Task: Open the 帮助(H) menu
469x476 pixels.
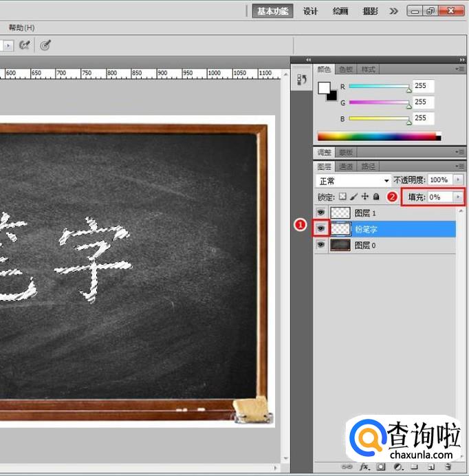Action: (x=21, y=28)
